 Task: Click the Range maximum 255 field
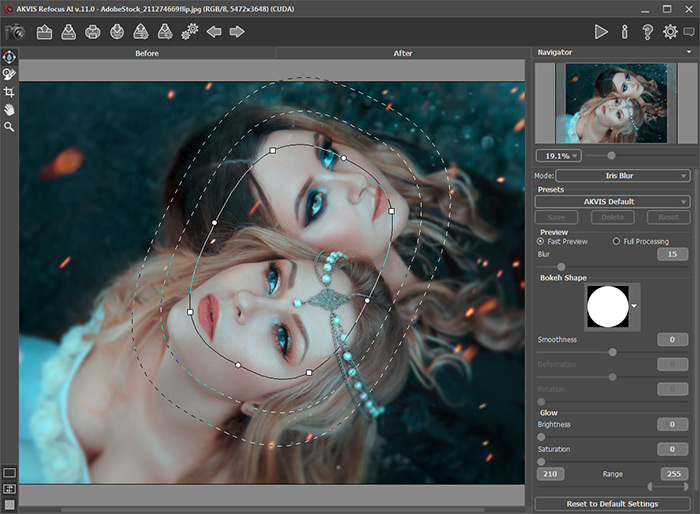(674, 474)
